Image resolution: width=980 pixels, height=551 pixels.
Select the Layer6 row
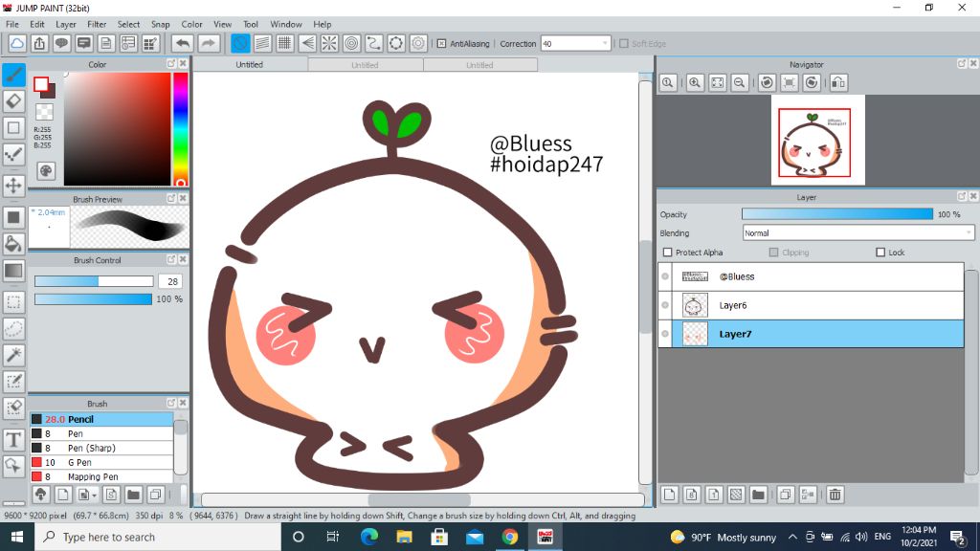811,305
